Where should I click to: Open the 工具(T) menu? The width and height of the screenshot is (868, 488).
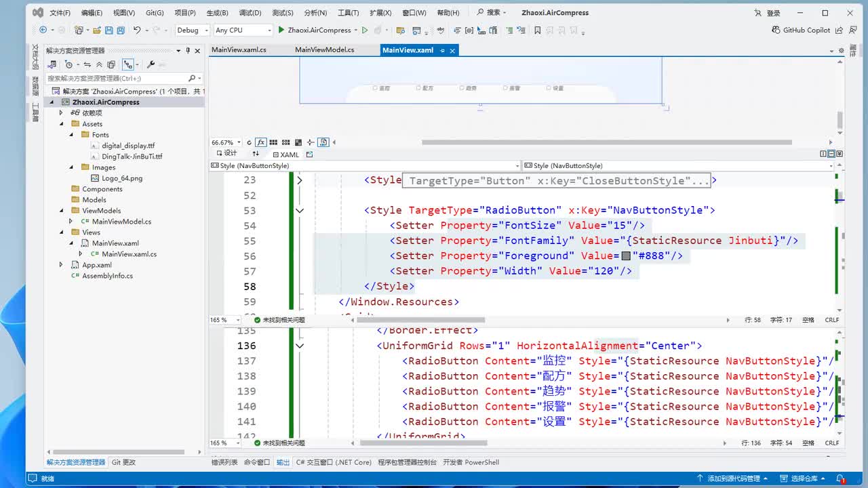click(348, 13)
